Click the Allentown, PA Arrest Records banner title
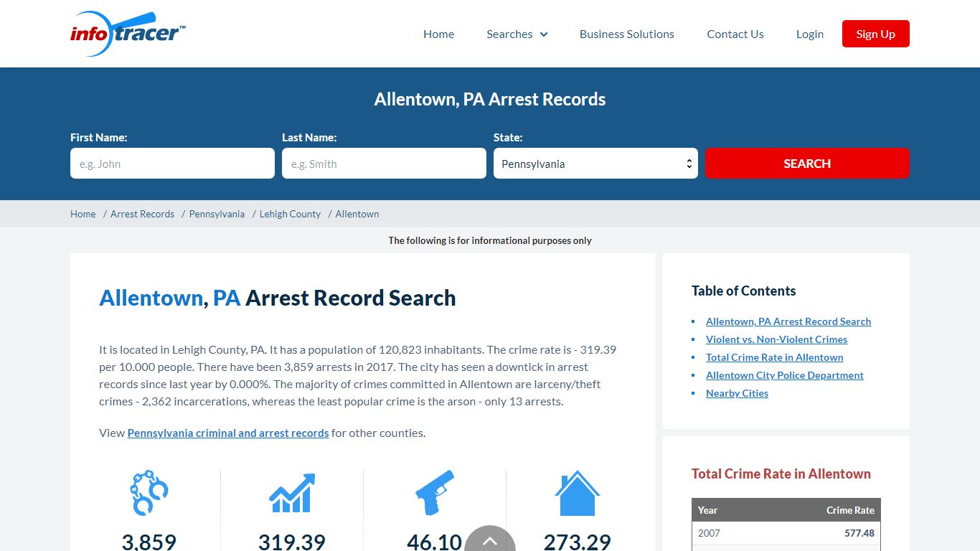The height and width of the screenshot is (551, 980). click(x=490, y=99)
